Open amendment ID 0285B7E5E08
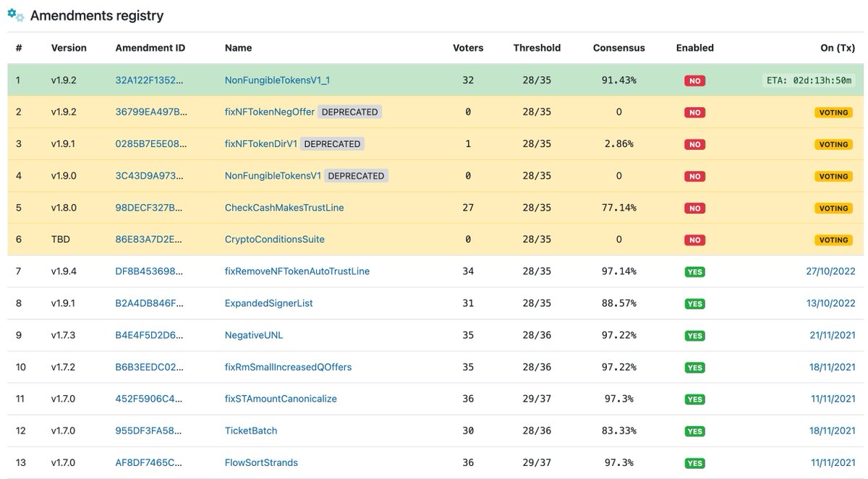The image size is (868, 479). tap(151, 144)
